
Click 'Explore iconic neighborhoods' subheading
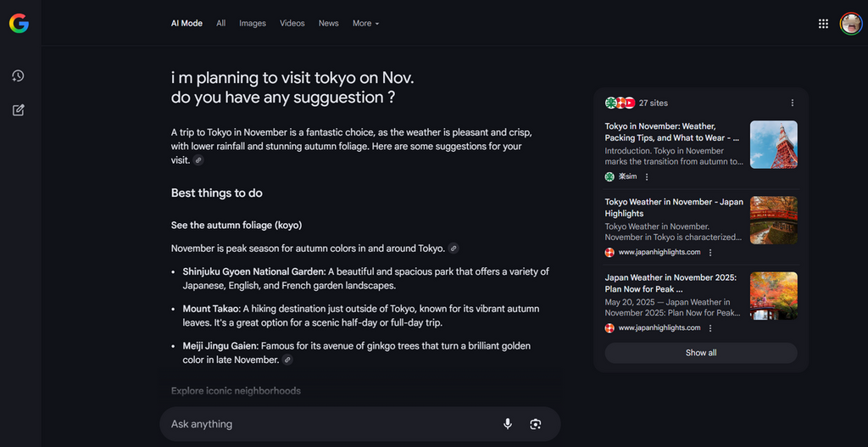point(236,391)
